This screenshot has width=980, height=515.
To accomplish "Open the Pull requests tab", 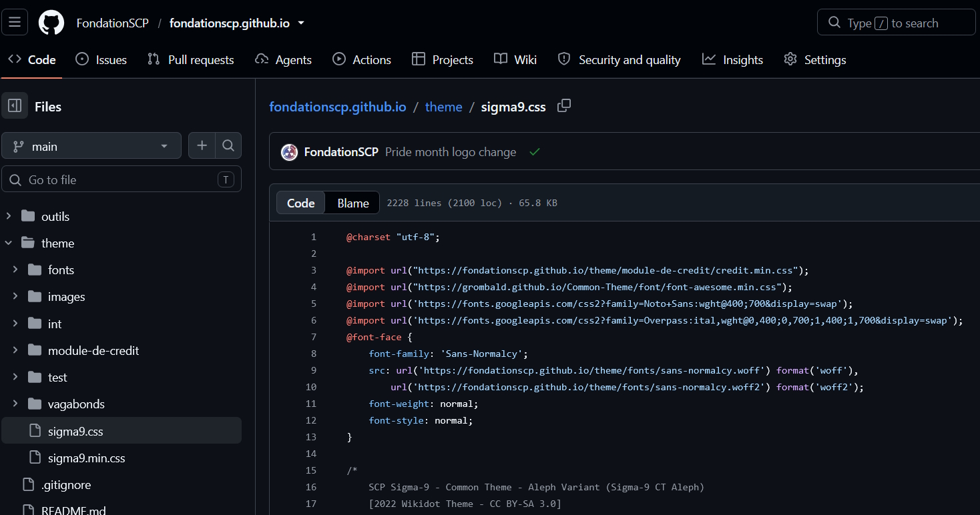I will click(190, 59).
